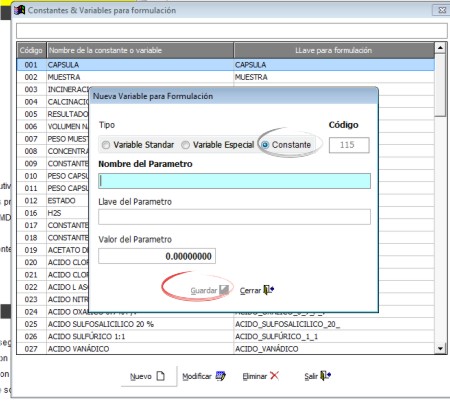Click code cell 020

coord(31,262)
